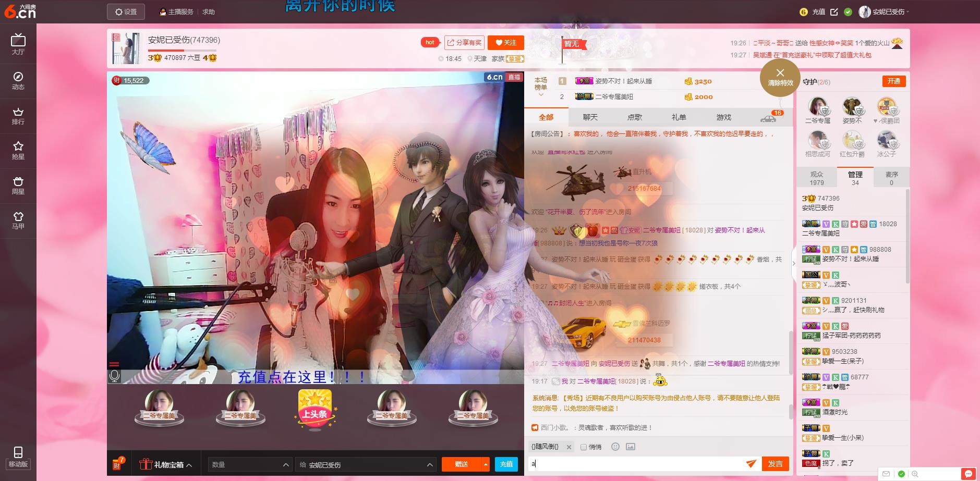980x481 pixels.
Task: Open the 数量 quantity dropdown
Action: (250, 464)
